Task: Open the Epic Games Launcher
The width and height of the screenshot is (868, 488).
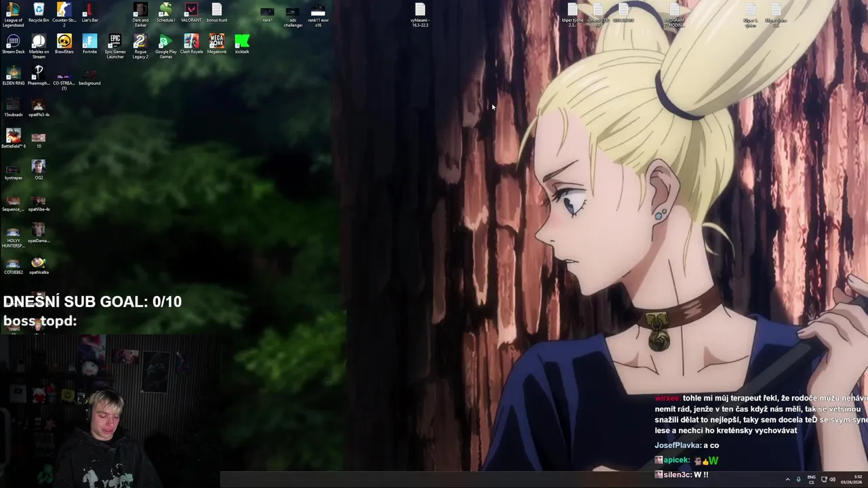Action: click(115, 47)
